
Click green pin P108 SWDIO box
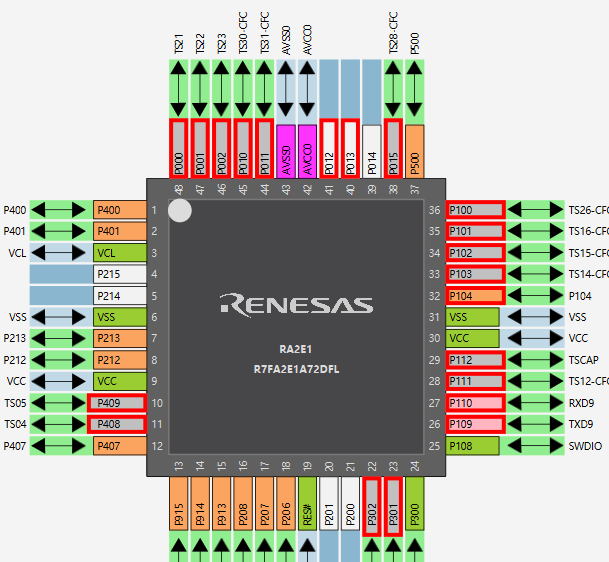pos(473,446)
